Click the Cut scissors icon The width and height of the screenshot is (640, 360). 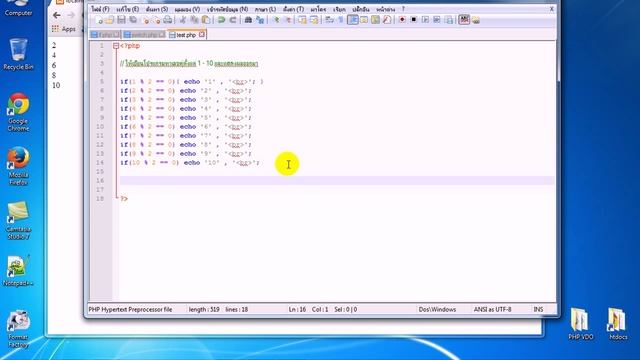[183, 20]
